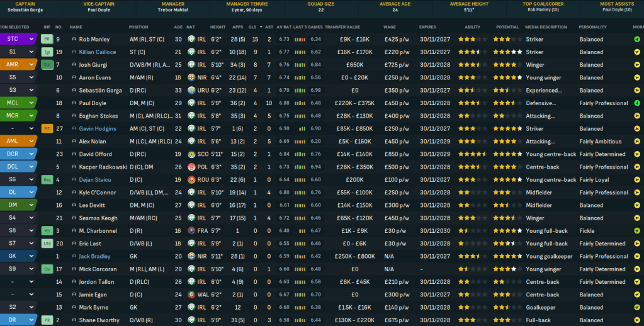The width and height of the screenshot is (644, 326).
Task: Open Sebastián Gorga's player name link
Action: [99, 91]
